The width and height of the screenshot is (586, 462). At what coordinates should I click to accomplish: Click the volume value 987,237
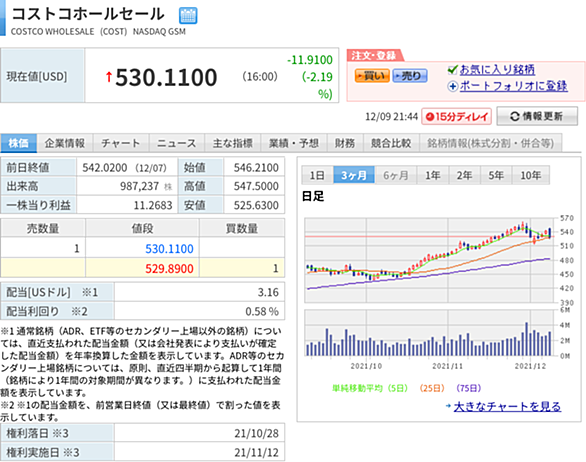click(139, 186)
